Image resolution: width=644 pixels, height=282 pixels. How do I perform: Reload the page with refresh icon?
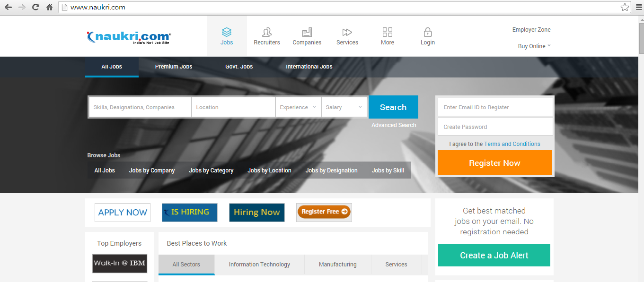pyautogui.click(x=35, y=7)
